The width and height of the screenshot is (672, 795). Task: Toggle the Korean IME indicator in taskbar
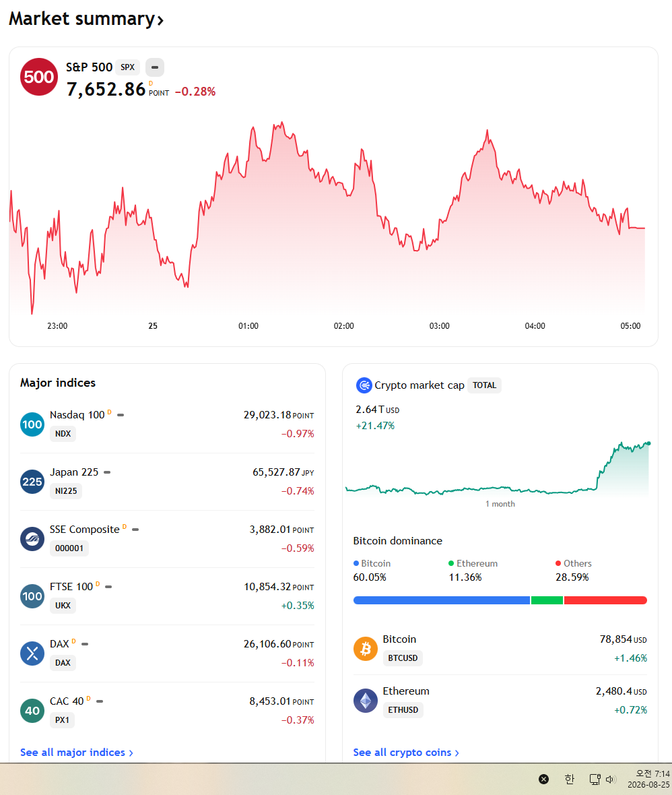pos(570,779)
